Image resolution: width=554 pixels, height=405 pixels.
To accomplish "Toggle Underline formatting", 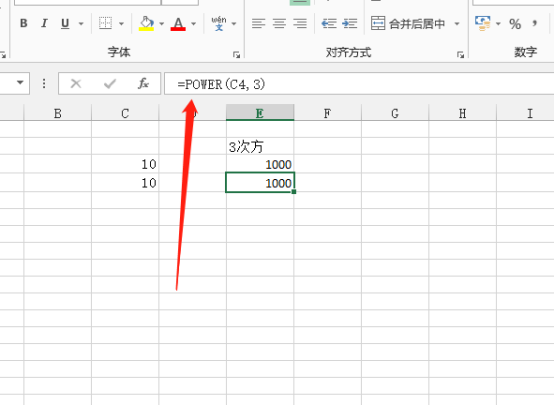I will 65,23.
